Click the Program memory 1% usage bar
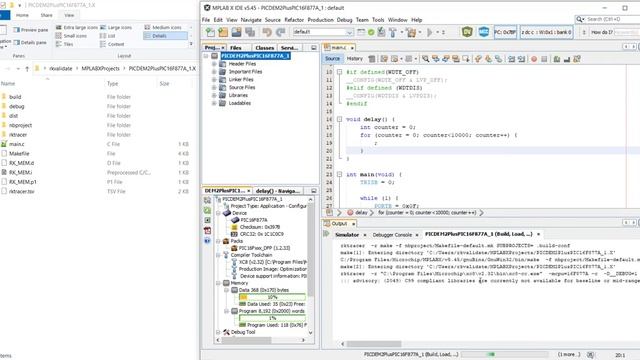The image size is (640, 360). point(272,318)
